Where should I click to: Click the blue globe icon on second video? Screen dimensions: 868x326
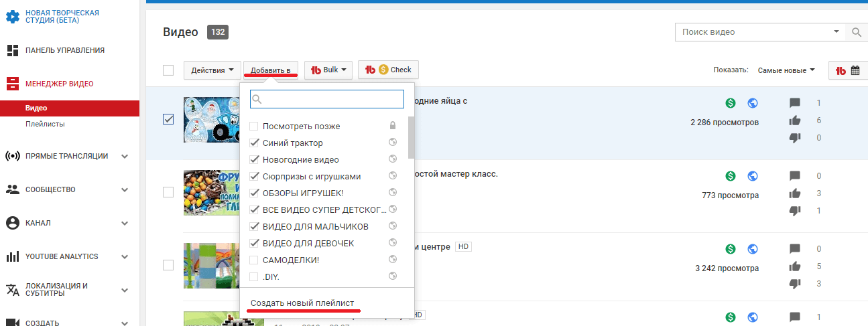(753, 176)
